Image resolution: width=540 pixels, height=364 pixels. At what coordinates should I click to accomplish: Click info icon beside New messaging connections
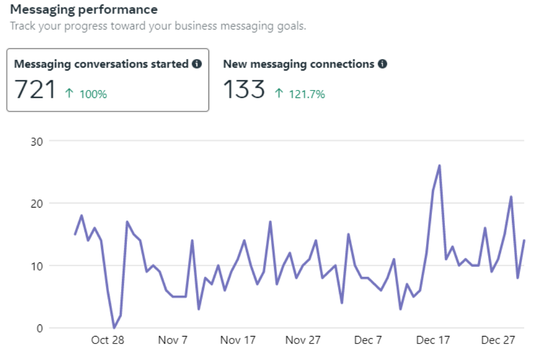pyautogui.click(x=382, y=64)
